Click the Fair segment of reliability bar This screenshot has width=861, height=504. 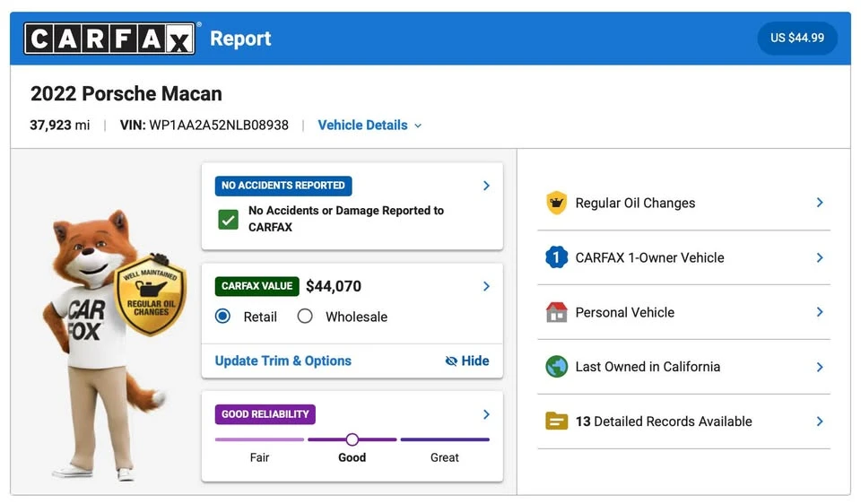coord(259,439)
